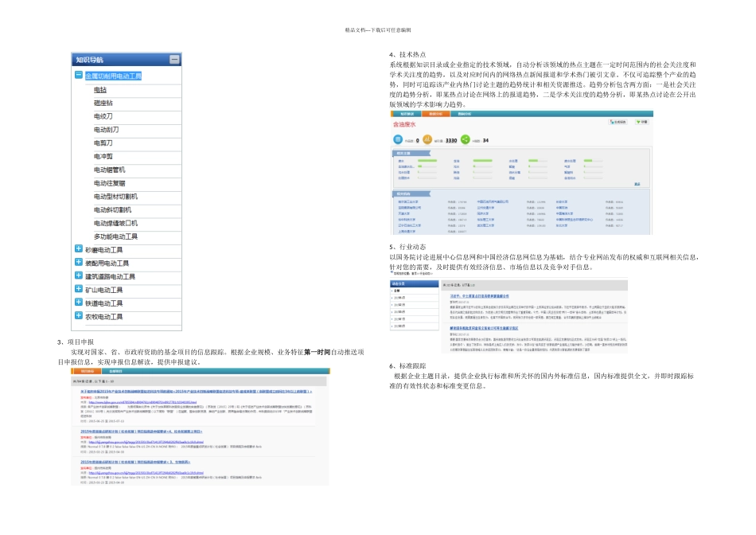Click the blue database circle icon
This screenshot has width=756, height=535.
[x=398, y=139]
